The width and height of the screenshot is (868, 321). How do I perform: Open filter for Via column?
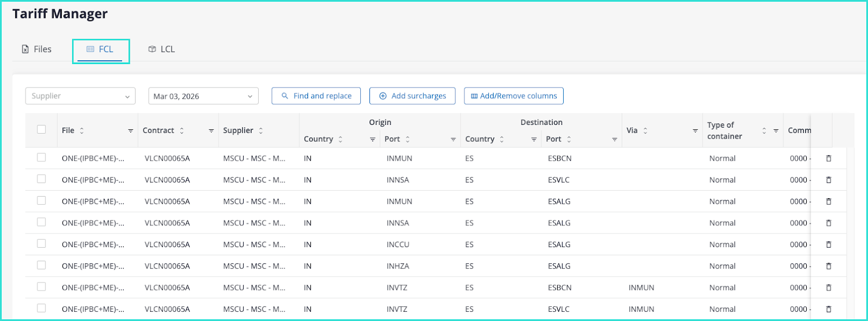point(695,131)
